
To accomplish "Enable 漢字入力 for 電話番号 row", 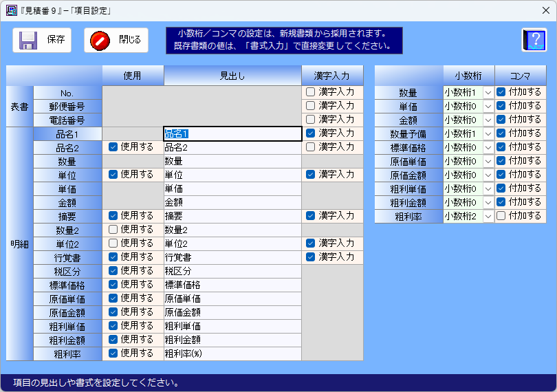I will [310, 119].
